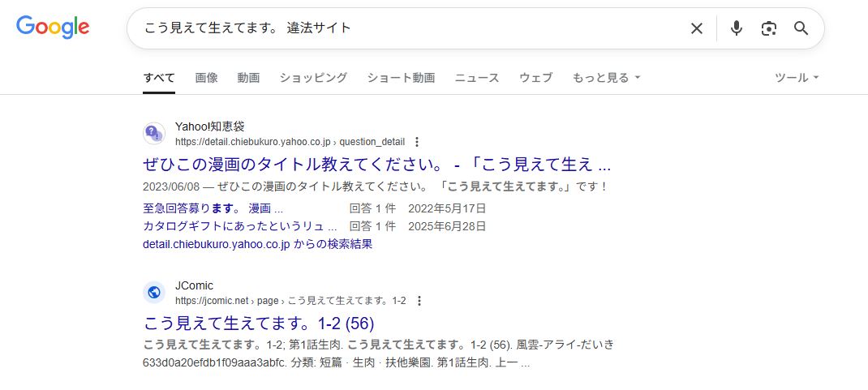868x390 pixels.
Task: Clear the search box with the X icon
Action: point(696,28)
